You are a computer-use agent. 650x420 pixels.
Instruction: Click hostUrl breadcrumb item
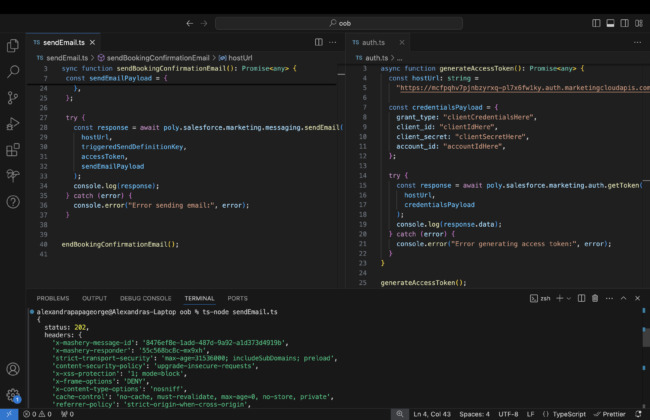(x=235, y=58)
